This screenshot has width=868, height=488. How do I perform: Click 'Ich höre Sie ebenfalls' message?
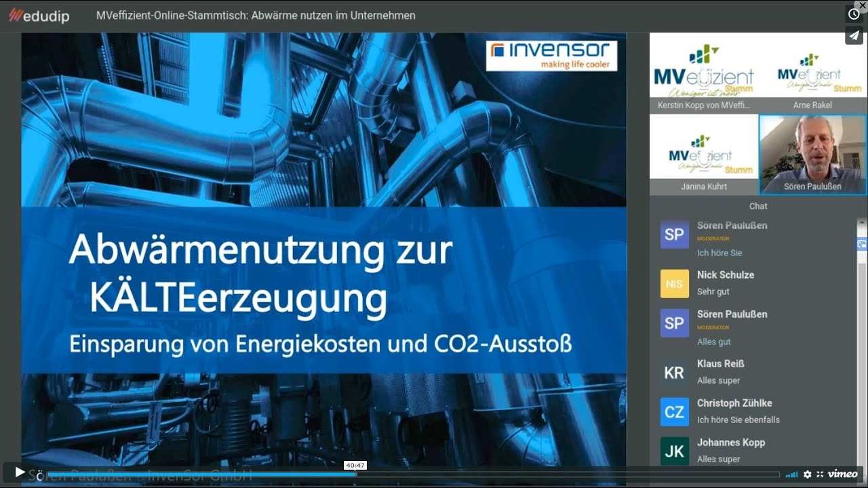[x=738, y=420]
